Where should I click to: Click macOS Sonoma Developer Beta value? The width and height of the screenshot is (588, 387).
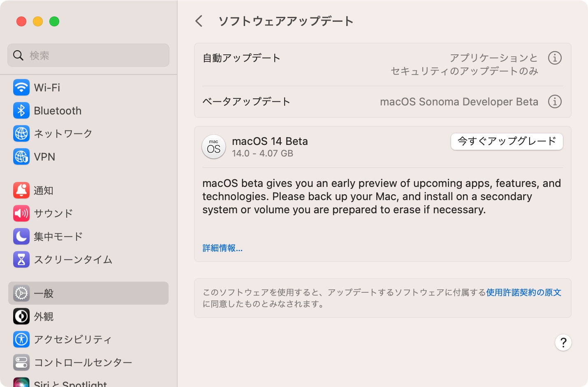click(459, 101)
